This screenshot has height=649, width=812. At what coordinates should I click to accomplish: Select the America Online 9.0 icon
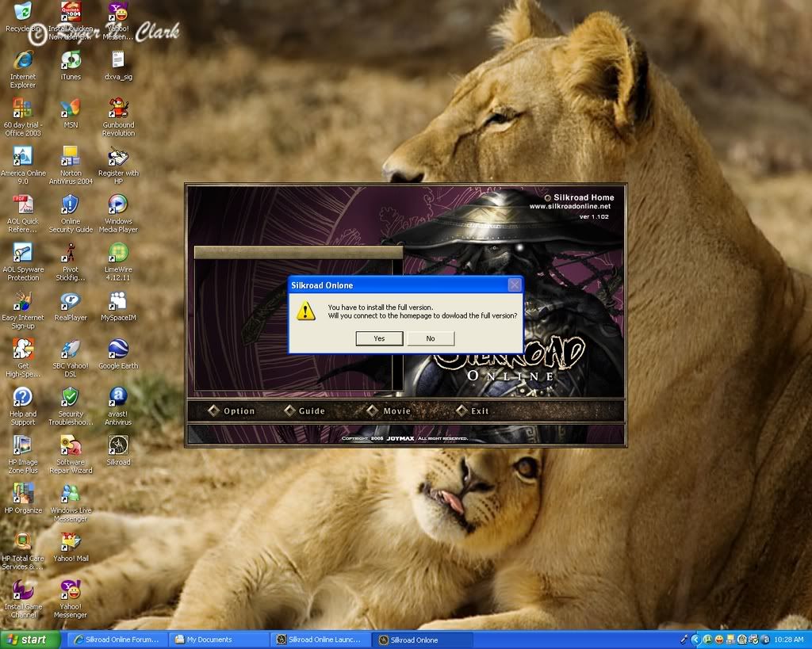(23, 166)
